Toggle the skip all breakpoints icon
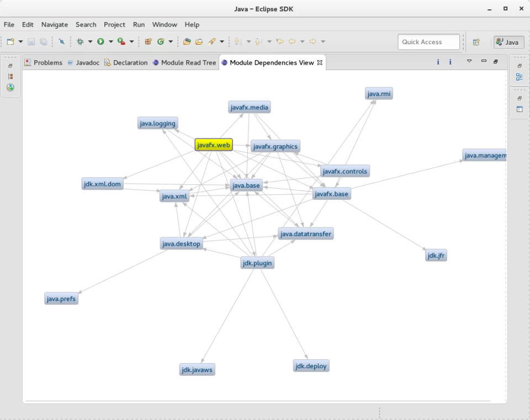This screenshot has height=420, width=530. [61, 41]
